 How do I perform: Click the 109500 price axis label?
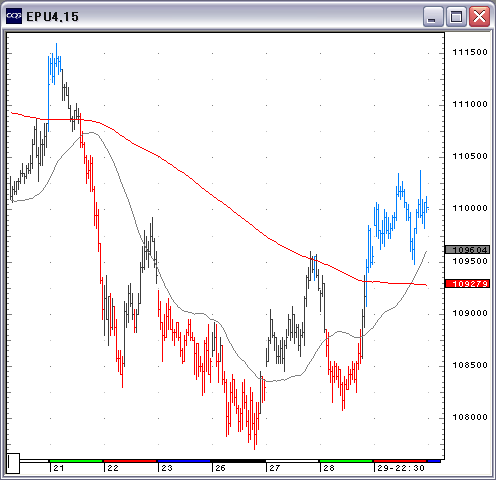(470, 261)
